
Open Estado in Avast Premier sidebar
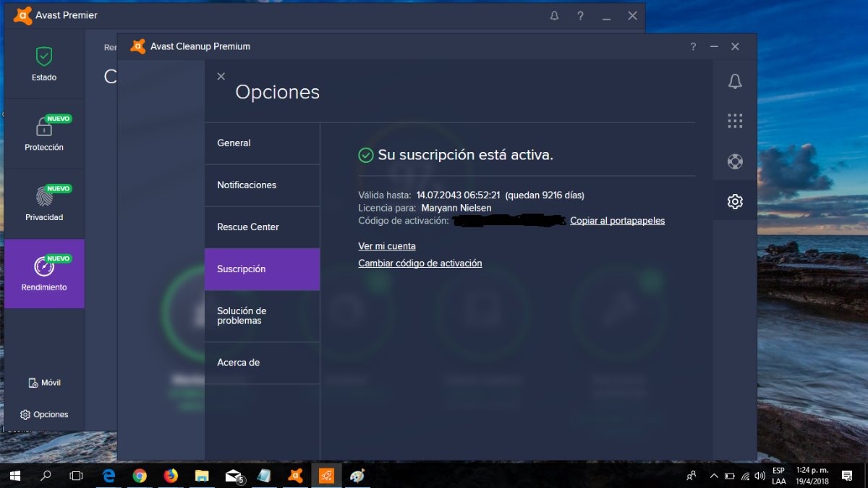44,64
